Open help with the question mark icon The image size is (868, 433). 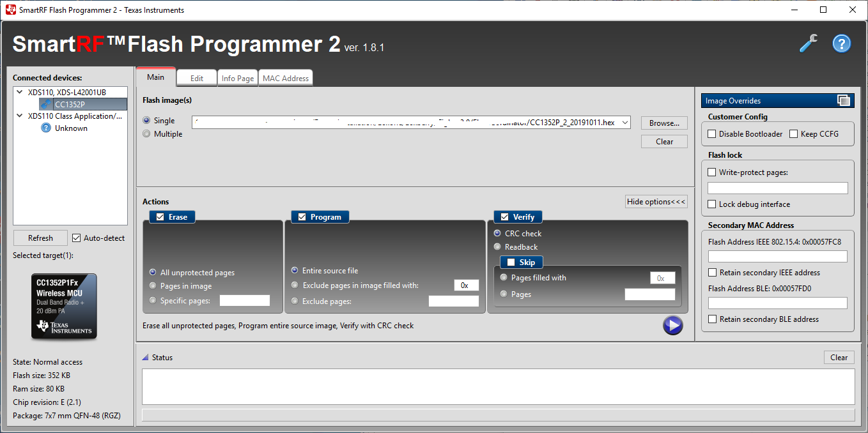click(842, 43)
